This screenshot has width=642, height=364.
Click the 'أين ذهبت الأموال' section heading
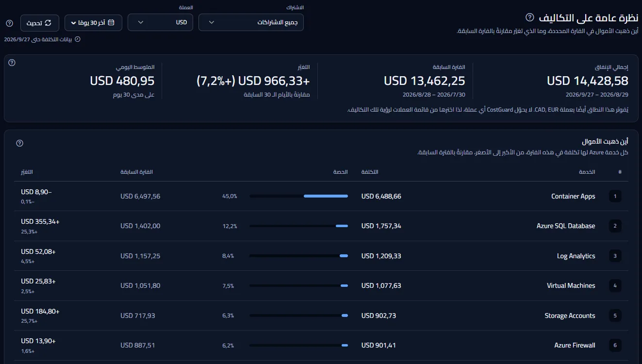tap(605, 142)
